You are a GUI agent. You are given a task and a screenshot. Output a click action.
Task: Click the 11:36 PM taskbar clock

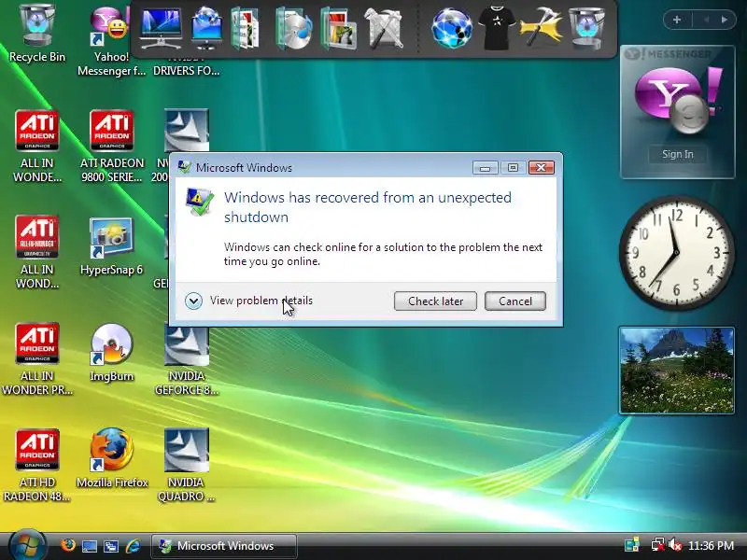(x=711, y=546)
